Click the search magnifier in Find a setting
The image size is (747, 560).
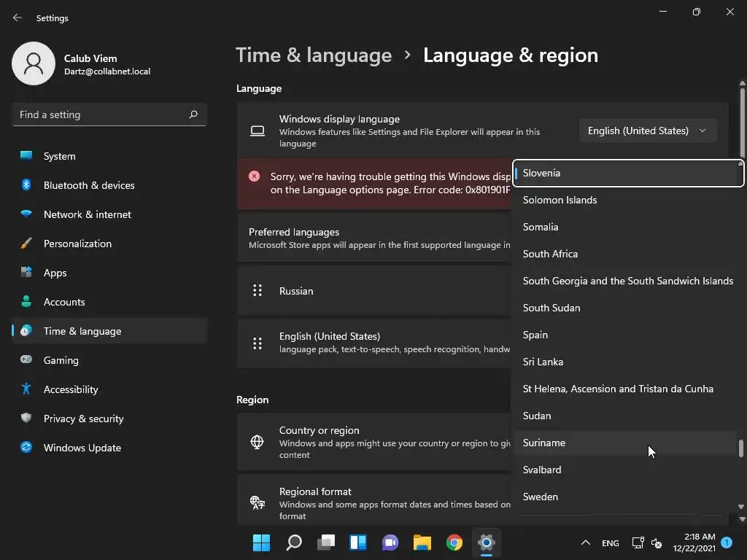[193, 114]
